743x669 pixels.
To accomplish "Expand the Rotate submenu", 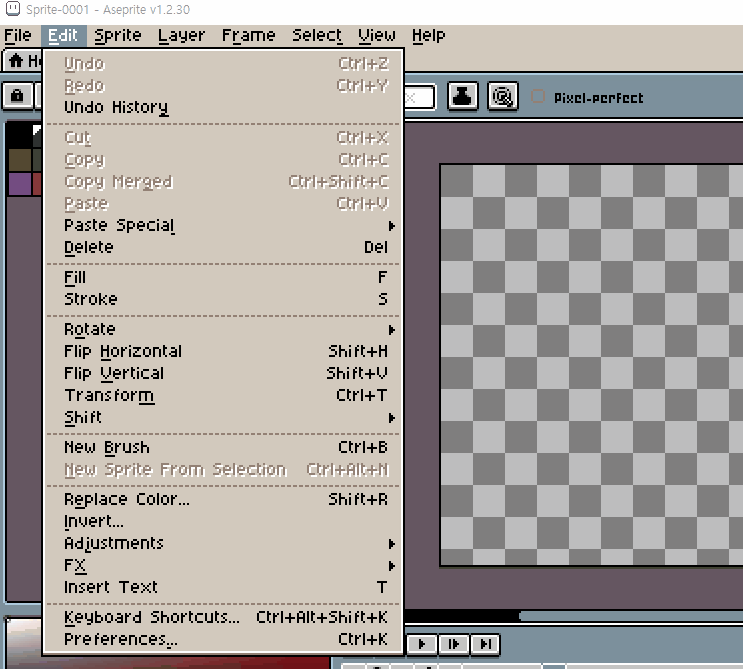I will click(223, 329).
